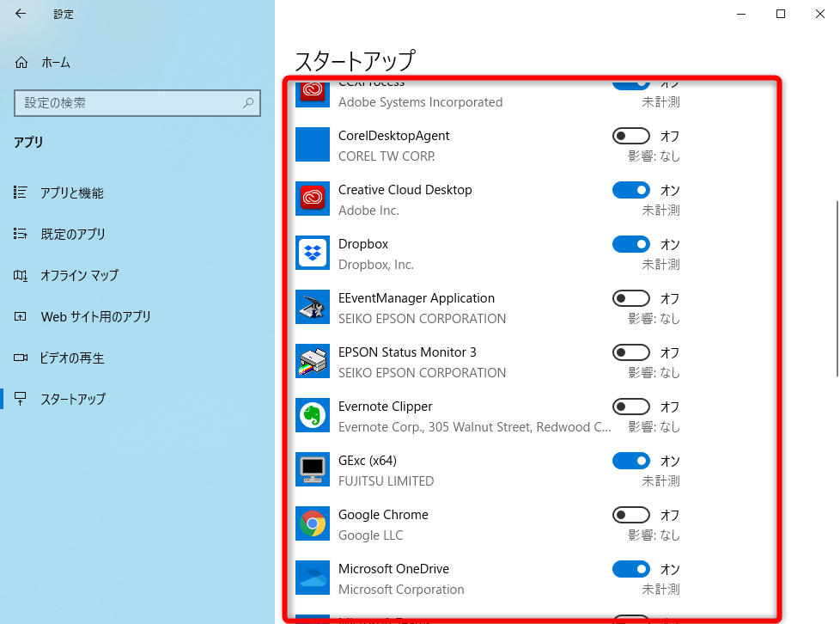This screenshot has width=840, height=624.
Task: Click the CorelDesktopAgent blue icon
Action: point(312,144)
